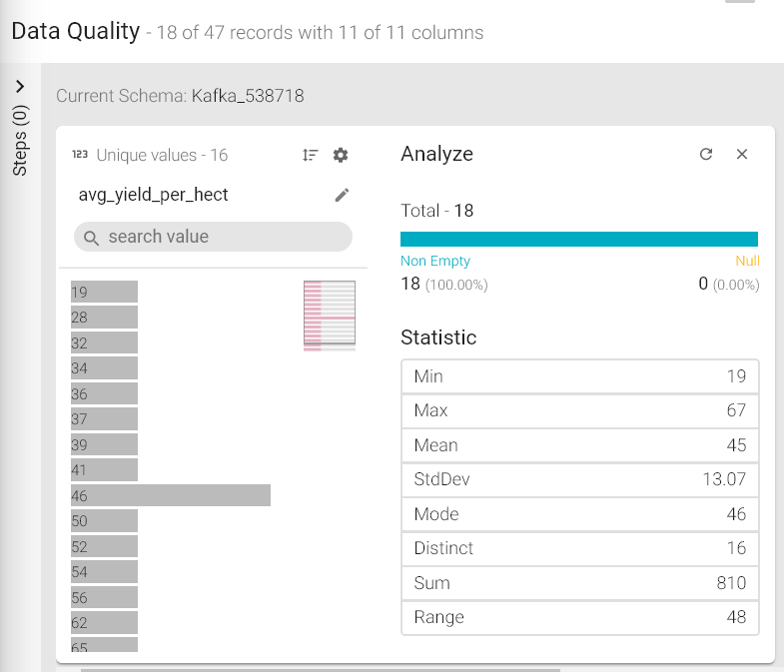Click the StdDev statistic row
Image resolution: width=784 pixels, height=672 pixels.
click(x=579, y=479)
